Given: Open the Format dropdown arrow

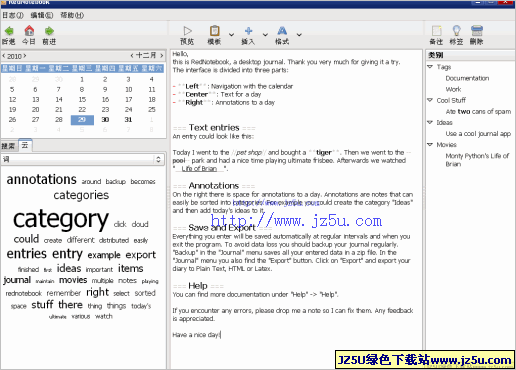Looking at the screenshot, I should pos(299,34).
